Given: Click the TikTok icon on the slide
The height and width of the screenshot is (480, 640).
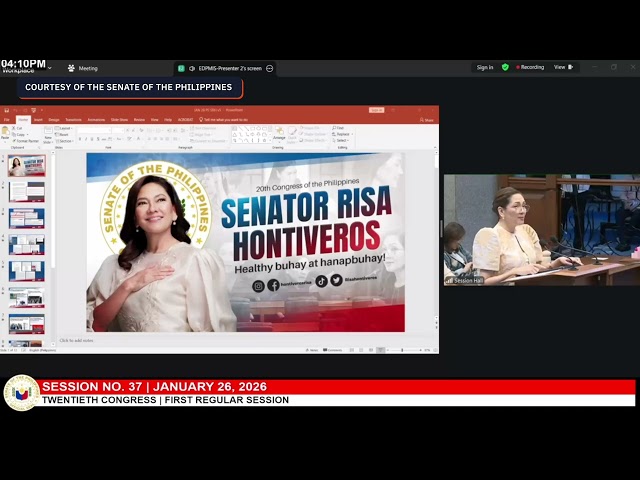Looking at the screenshot, I should click(x=321, y=281).
